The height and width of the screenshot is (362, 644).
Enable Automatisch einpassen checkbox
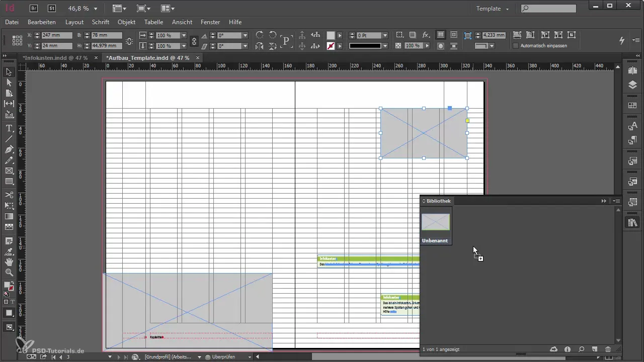click(516, 46)
